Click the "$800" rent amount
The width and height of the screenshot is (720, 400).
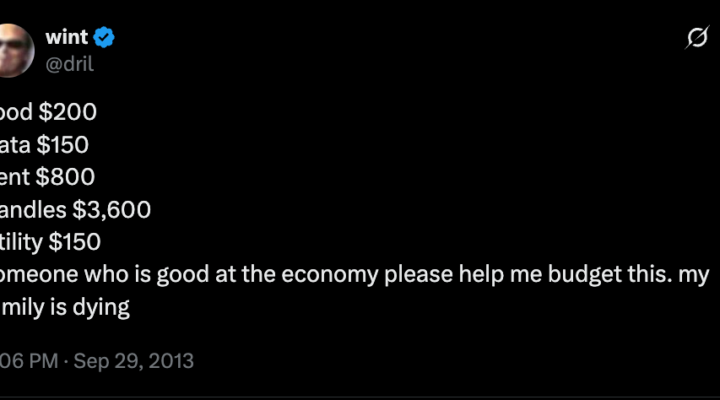[x=65, y=177]
